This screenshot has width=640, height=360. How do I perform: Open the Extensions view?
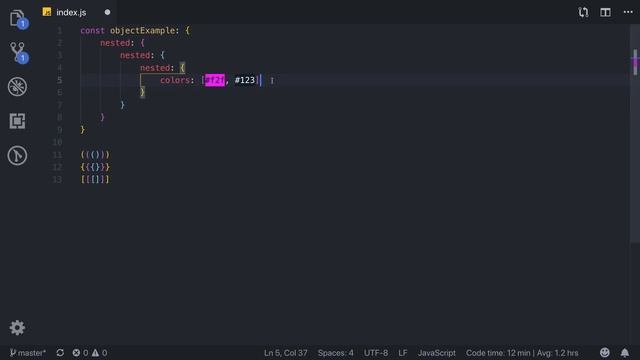point(18,121)
